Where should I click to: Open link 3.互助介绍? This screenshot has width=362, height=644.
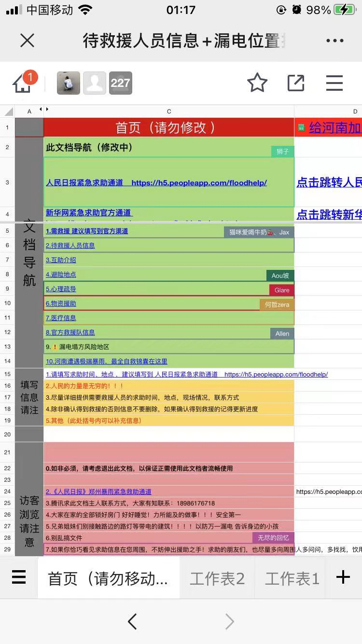coord(61,260)
